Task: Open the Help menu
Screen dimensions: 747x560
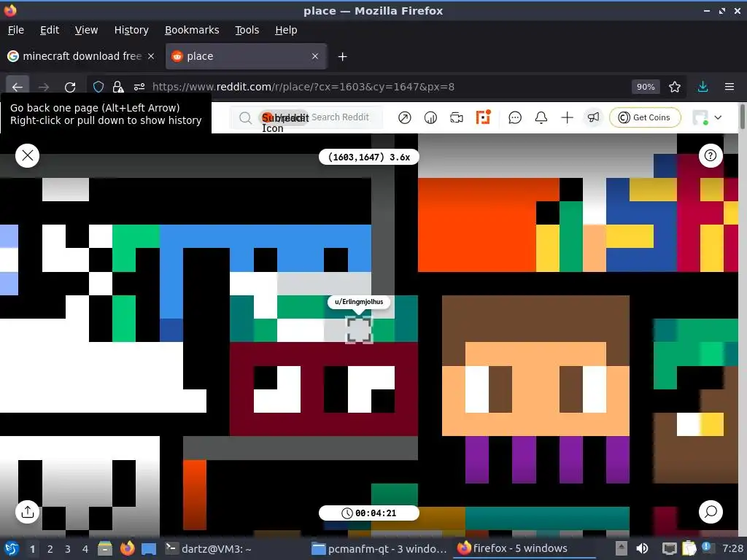Action: 286,30
